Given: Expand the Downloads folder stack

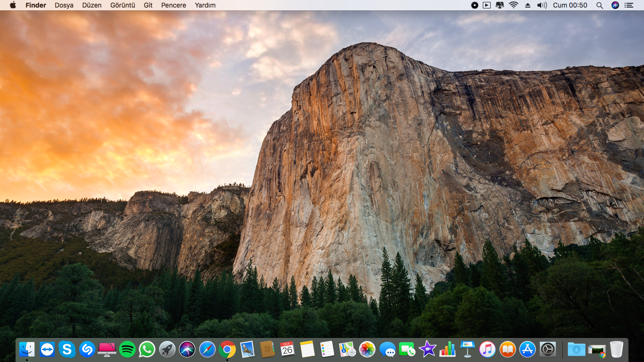Looking at the screenshot, I should coord(576,349).
